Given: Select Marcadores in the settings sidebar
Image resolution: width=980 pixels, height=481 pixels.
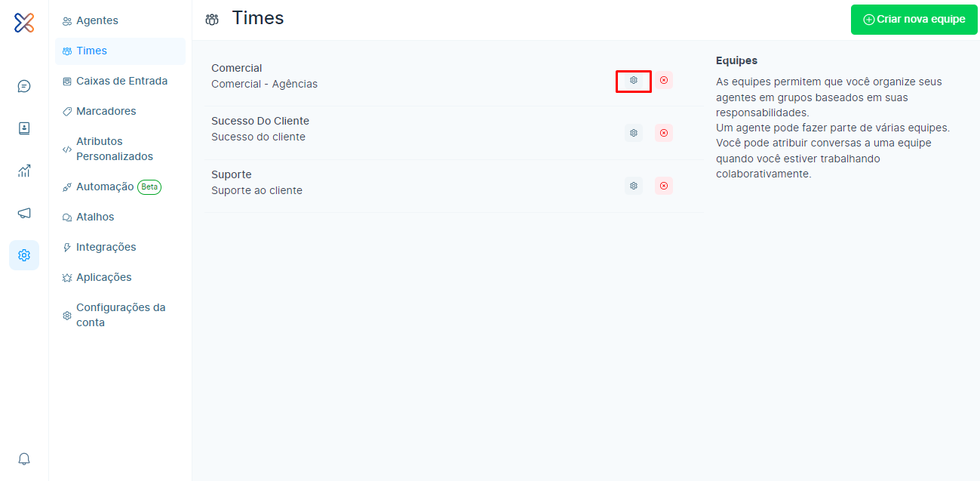Looking at the screenshot, I should [x=106, y=111].
